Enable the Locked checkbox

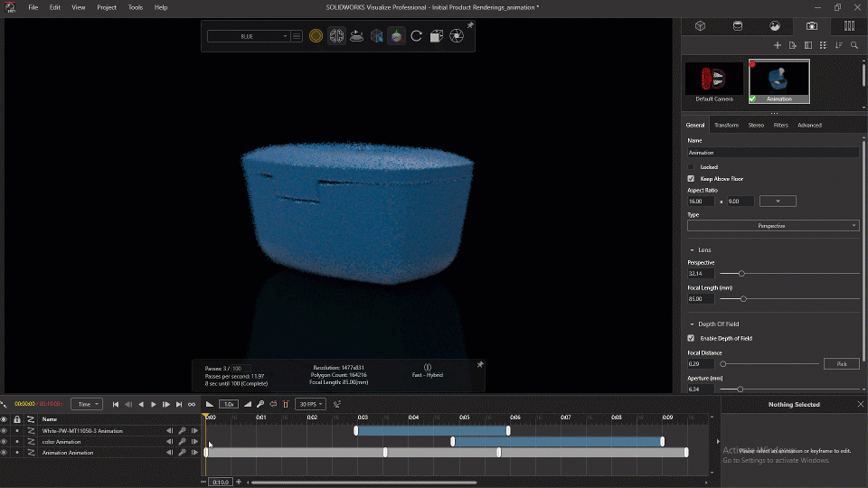tap(692, 167)
